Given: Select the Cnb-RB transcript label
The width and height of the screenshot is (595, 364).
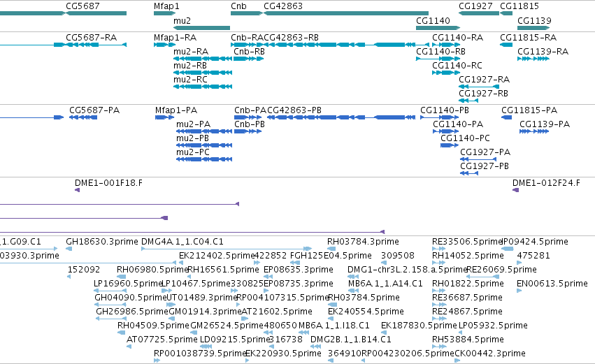Looking at the screenshot, I should [250, 52].
